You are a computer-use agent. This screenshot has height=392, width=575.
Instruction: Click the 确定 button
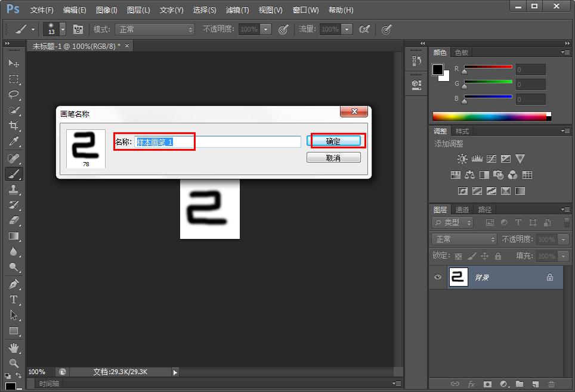pos(333,141)
